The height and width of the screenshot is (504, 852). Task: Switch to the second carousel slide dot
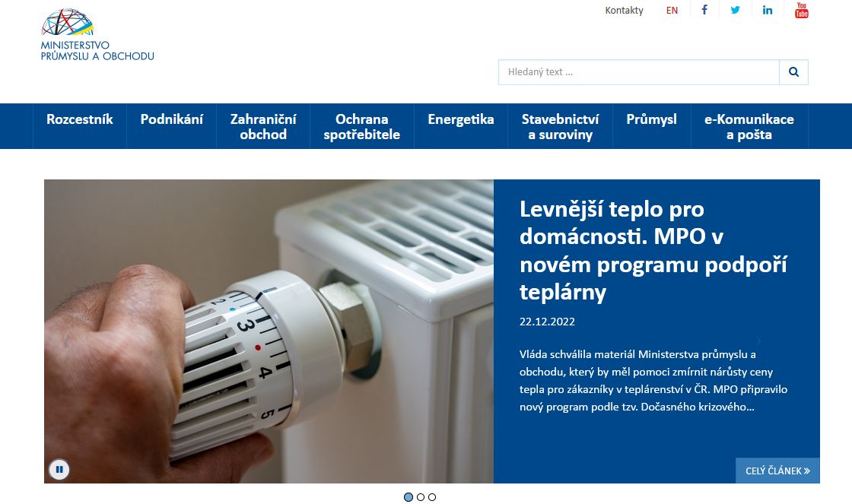(421, 497)
